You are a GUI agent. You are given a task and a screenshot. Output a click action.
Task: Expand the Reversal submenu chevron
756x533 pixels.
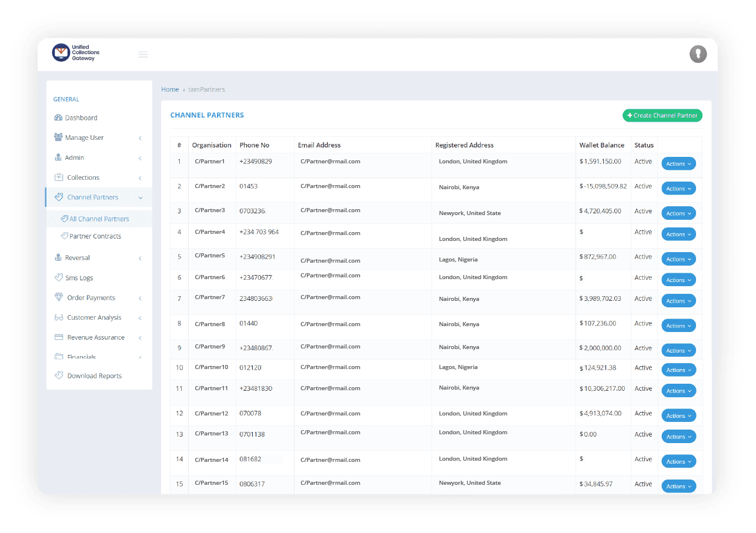point(140,259)
